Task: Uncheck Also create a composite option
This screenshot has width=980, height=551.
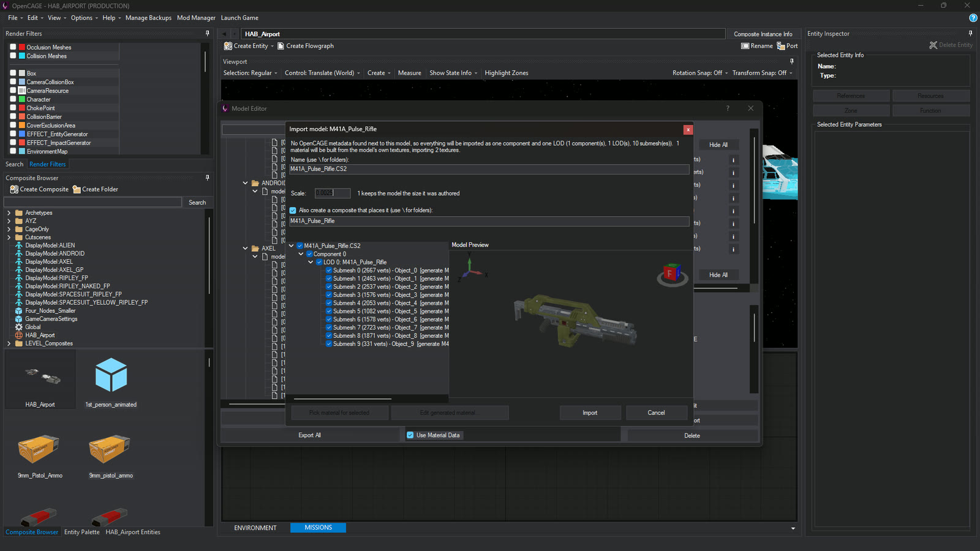Action: tap(293, 210)
